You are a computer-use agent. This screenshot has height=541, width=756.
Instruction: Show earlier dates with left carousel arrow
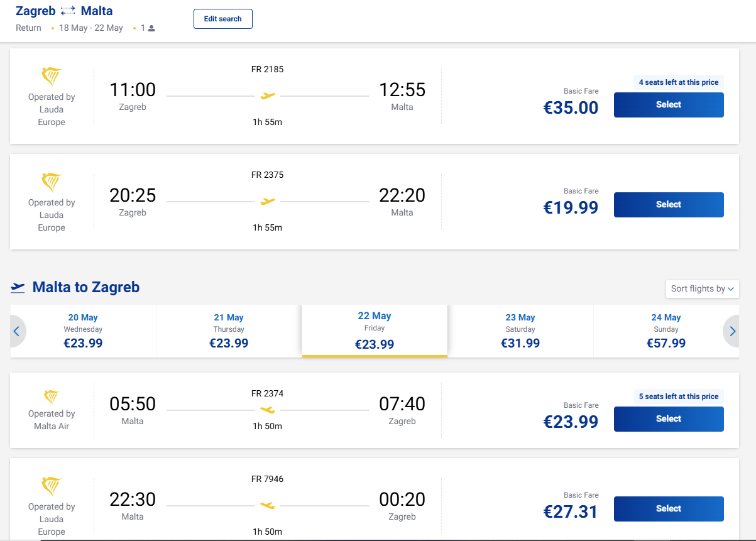(x=17, y=331)
